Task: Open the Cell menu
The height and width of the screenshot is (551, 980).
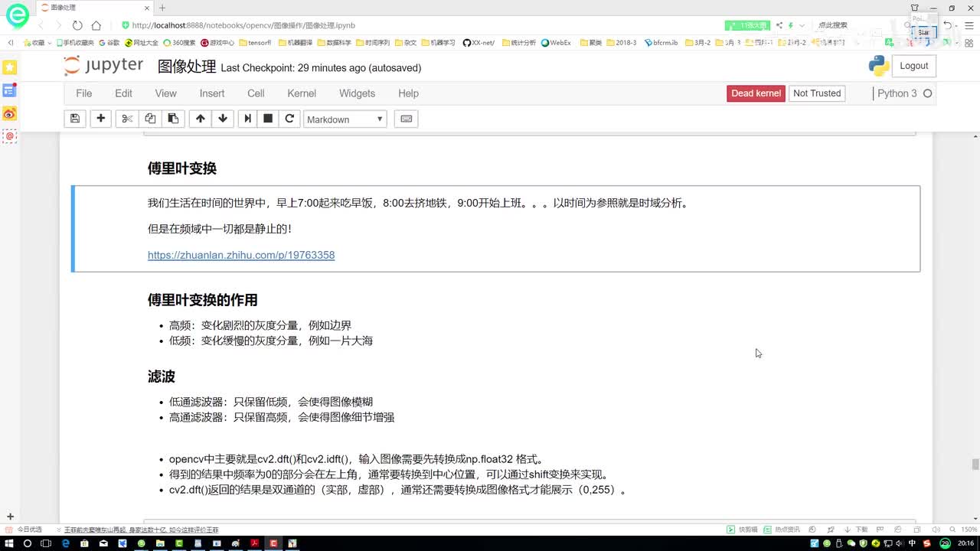Action: 256,93
